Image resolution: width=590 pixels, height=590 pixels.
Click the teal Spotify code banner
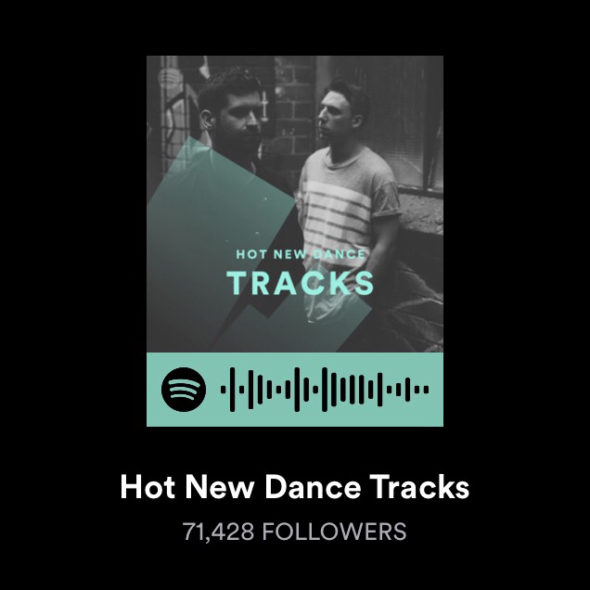click(295, 389)
